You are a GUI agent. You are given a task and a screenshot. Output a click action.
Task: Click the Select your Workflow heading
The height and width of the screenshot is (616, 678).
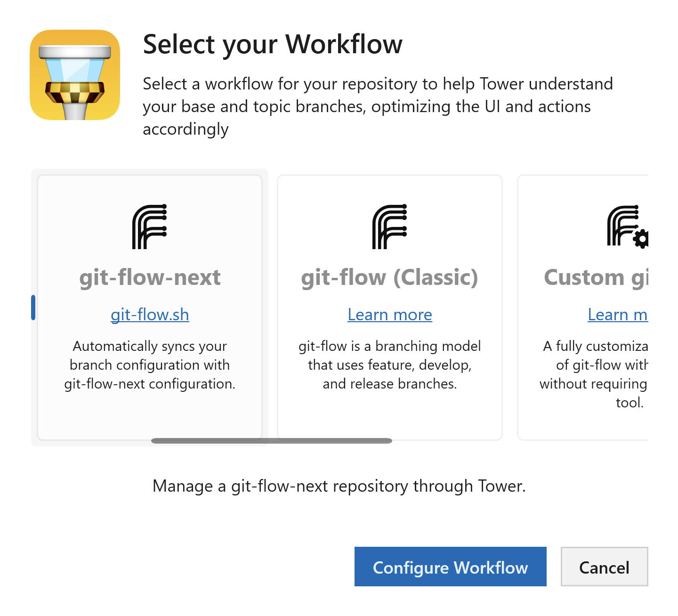tap(273, 44)
